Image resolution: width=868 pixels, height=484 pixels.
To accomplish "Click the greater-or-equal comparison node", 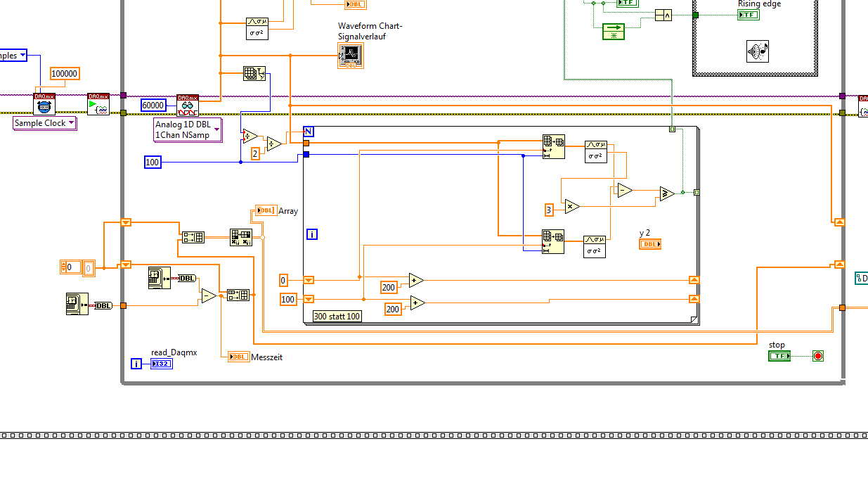I will [666, 193].
